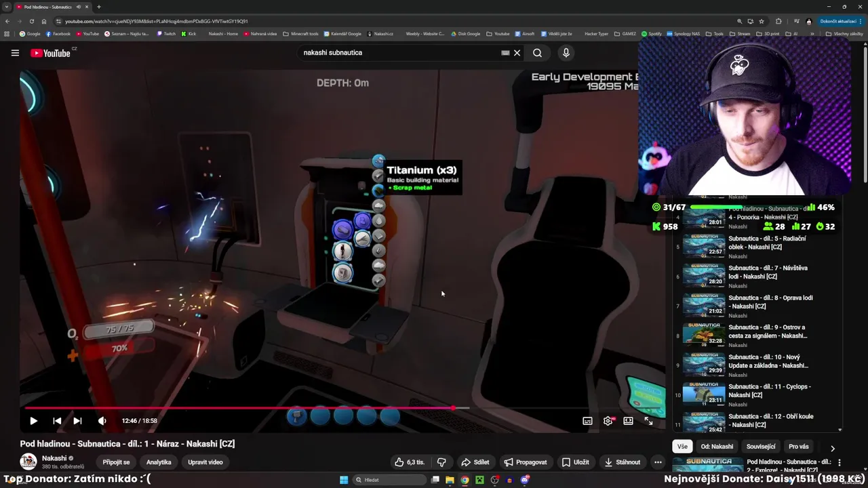This screenshot has width=868, height=488.
Task: Focus the browser address bar URL
Action: [x=156, y=21]
